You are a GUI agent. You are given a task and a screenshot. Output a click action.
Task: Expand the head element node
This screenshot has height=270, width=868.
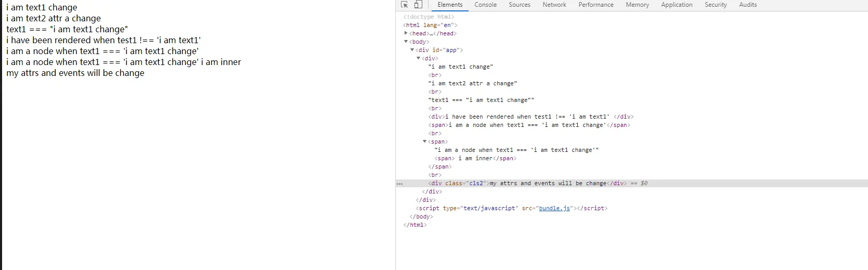pyautogui.click(x=406, y=33)
